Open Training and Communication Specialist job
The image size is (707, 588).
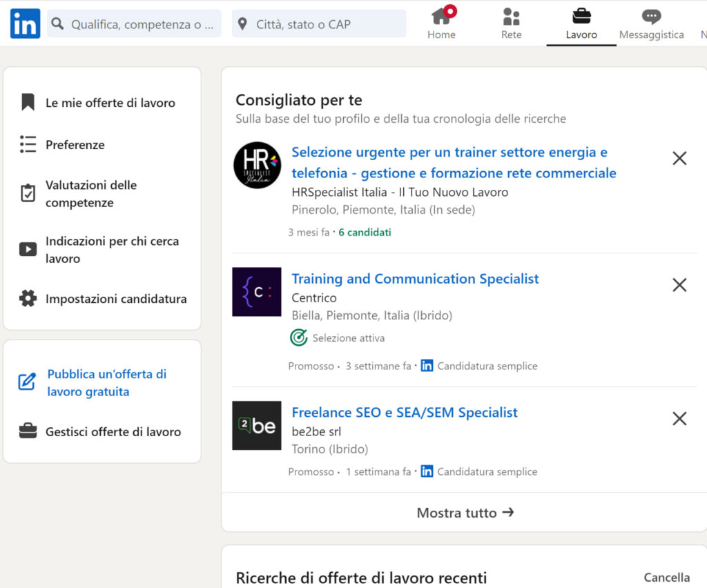pos(415,278)
